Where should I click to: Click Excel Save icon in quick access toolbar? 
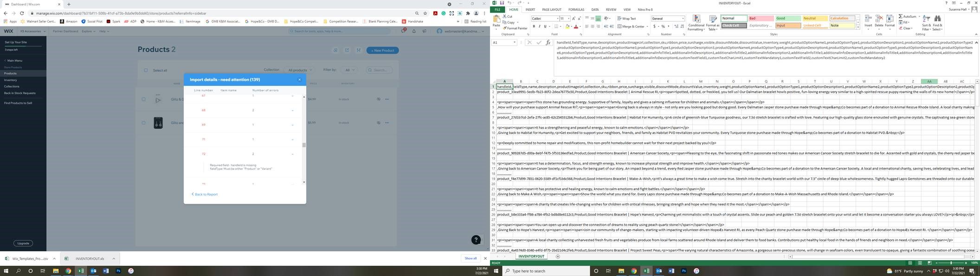point(502,3)
